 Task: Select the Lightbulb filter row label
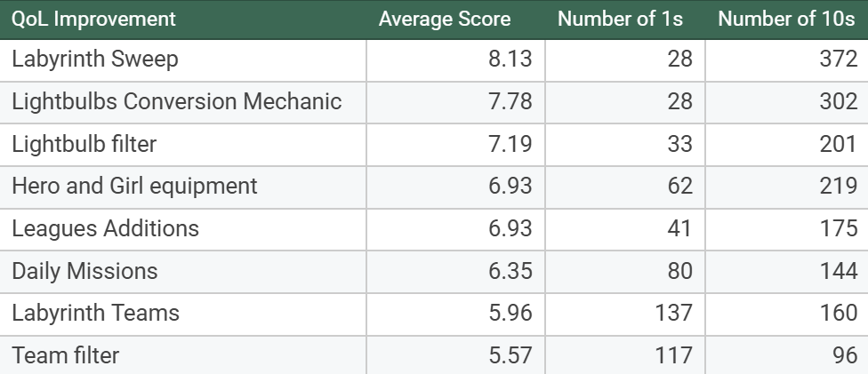coord(182,145)
